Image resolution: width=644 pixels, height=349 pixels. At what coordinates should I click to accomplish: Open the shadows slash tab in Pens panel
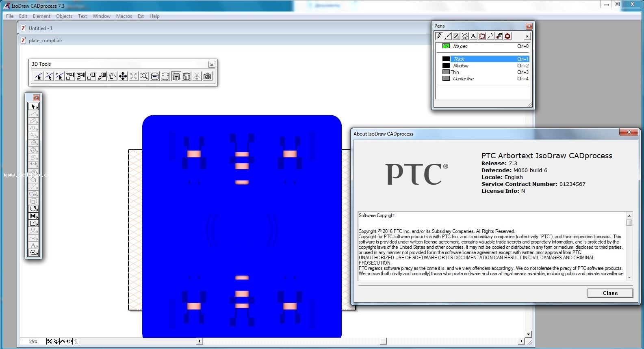click(456, 36)
